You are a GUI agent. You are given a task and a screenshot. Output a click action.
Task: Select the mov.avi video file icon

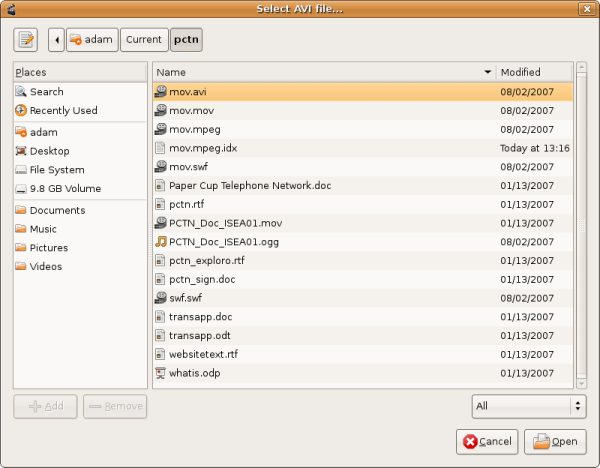pos(161,92)
